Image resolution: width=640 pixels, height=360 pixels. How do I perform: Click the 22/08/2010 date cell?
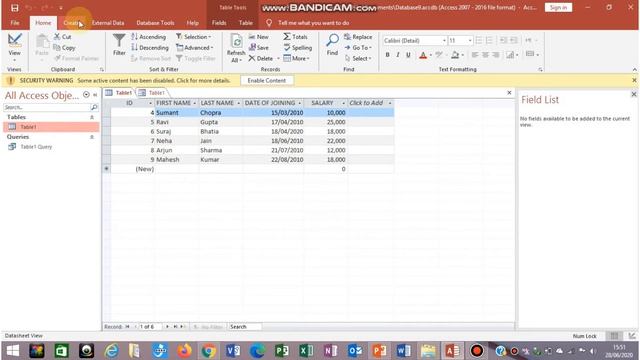[x=273, y=160]
